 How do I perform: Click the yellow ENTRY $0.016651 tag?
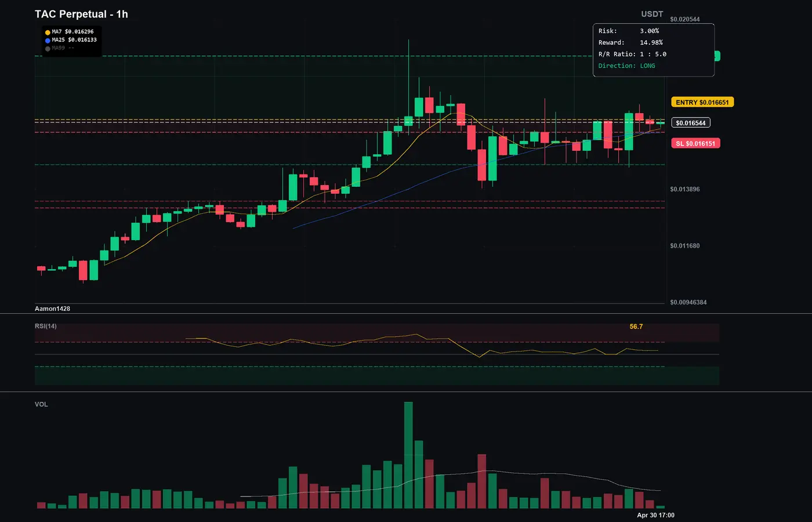click(x=702, y=102)
